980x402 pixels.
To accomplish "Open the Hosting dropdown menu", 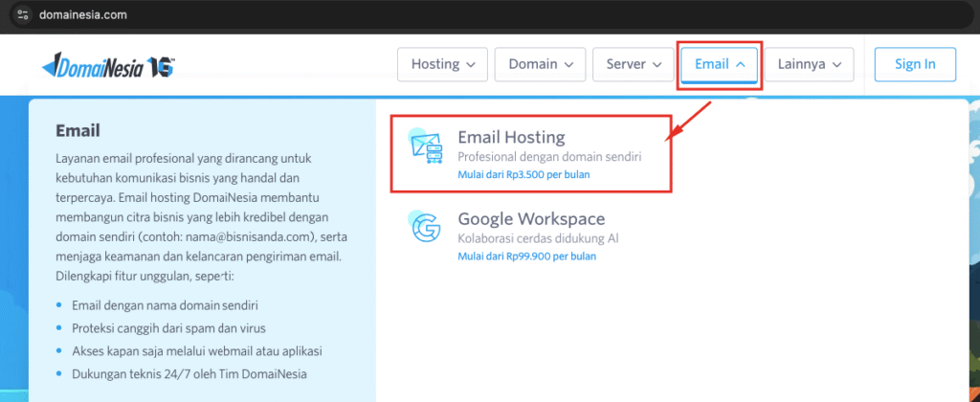I will 444,64.
